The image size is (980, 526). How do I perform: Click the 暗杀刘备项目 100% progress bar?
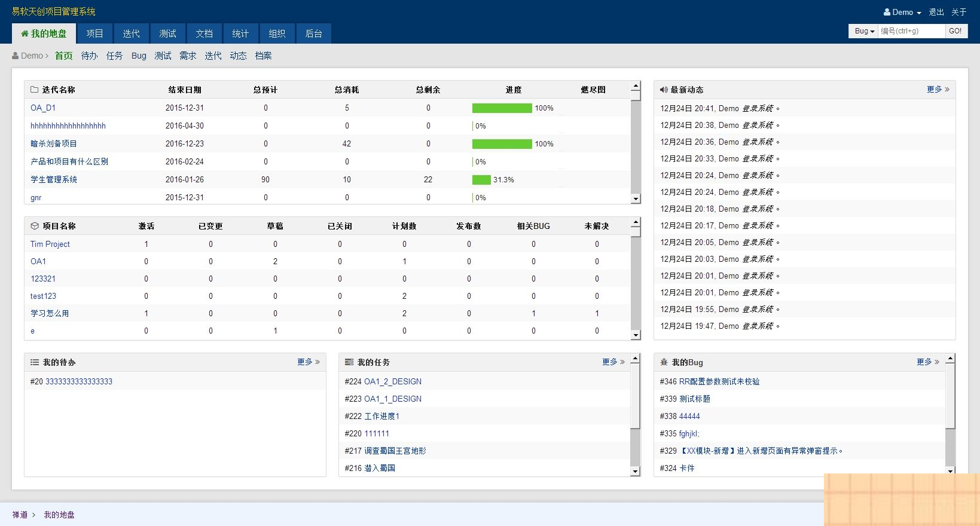pos(502,144)
